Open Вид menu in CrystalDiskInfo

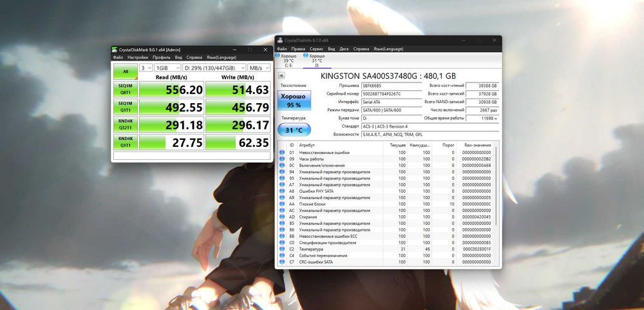(332, 49)
